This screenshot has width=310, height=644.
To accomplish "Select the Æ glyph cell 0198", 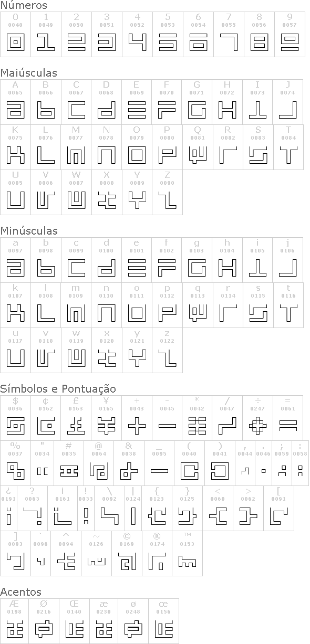I will [x=15, y=621].
